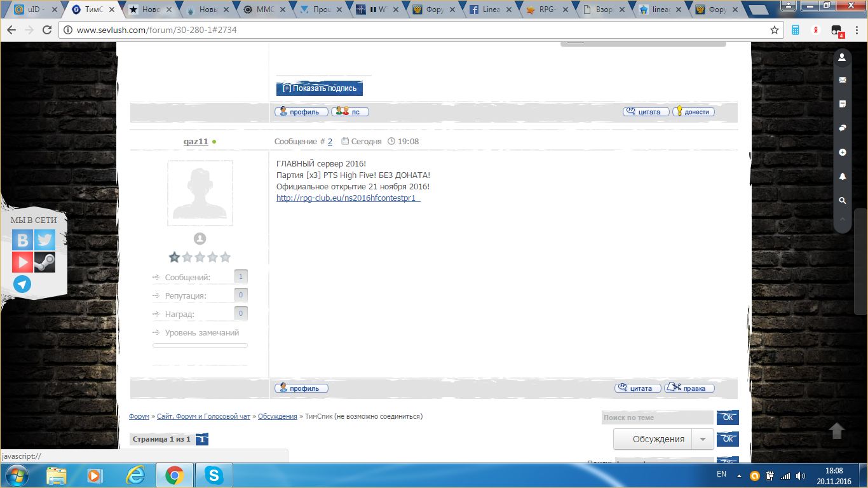Open Skype from taskbar

tap(214, 475)
